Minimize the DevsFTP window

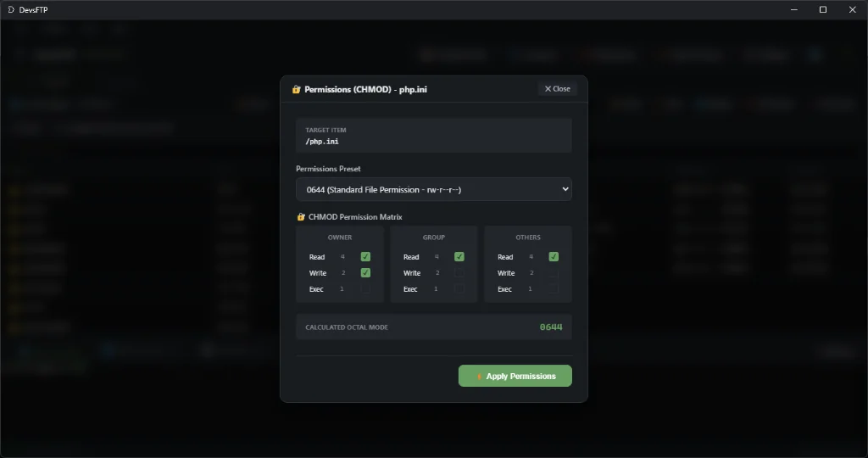pos(793,9)
